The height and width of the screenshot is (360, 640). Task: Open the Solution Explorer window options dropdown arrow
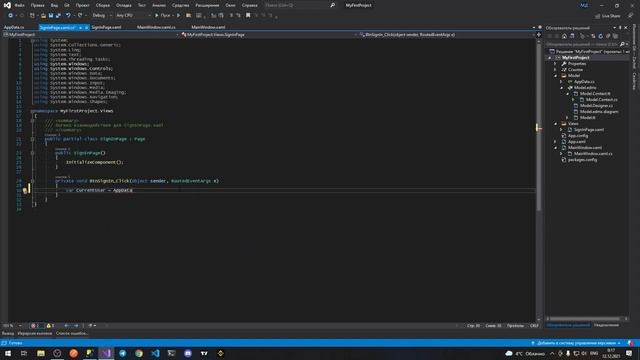click(614, 28)
